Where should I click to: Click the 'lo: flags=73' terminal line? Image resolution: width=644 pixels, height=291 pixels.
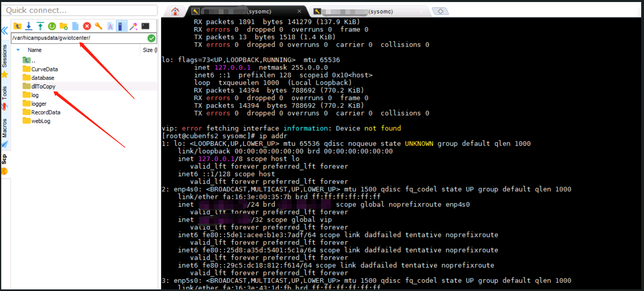pos(251,60)
